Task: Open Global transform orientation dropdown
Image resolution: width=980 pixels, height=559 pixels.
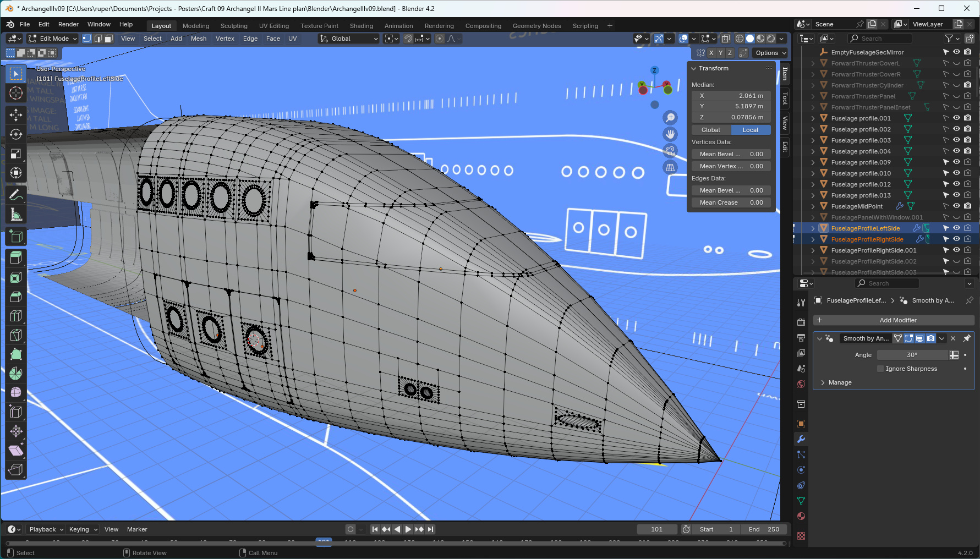Action: coord(349,39)
